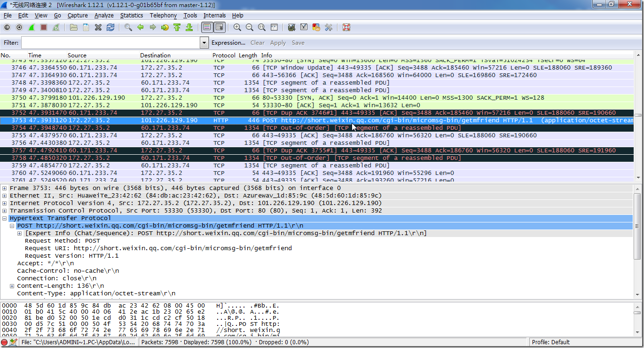Save this capture file
Image resolution: width=644 pixels, height=348 pixels.
coord(86,27)
